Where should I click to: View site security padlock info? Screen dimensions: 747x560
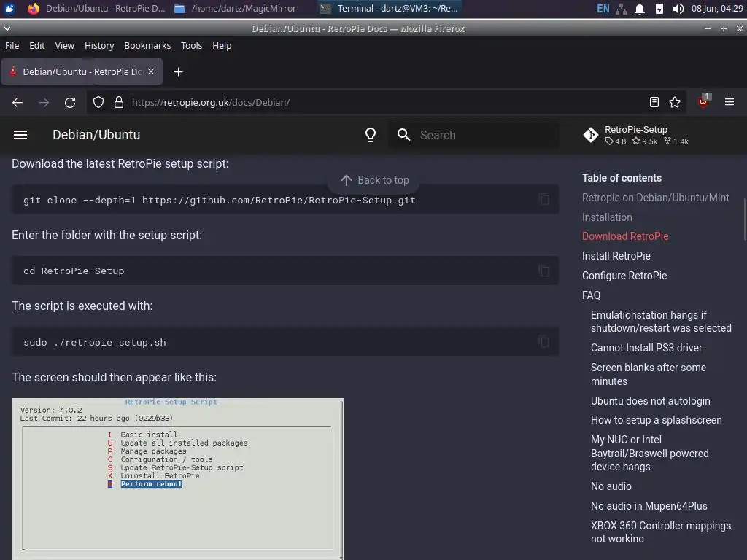pyautogui.click(x=119, y=102)
